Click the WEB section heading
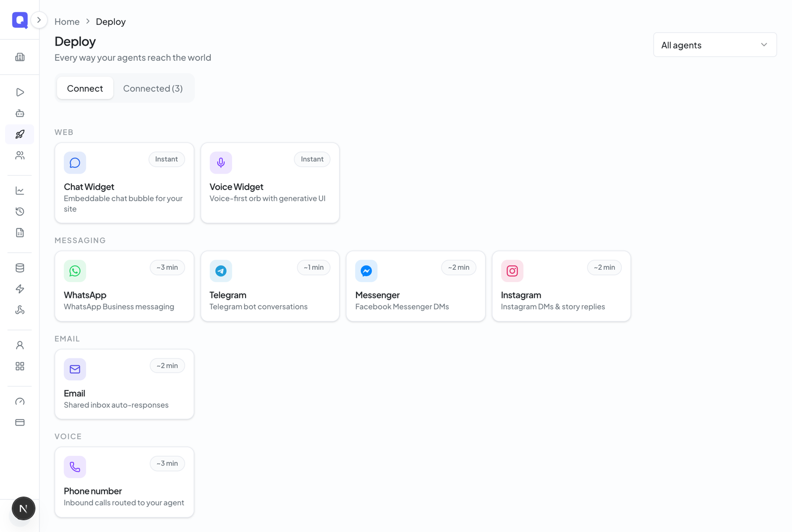This screenshot has width=792, height=532. pos(64,132)
